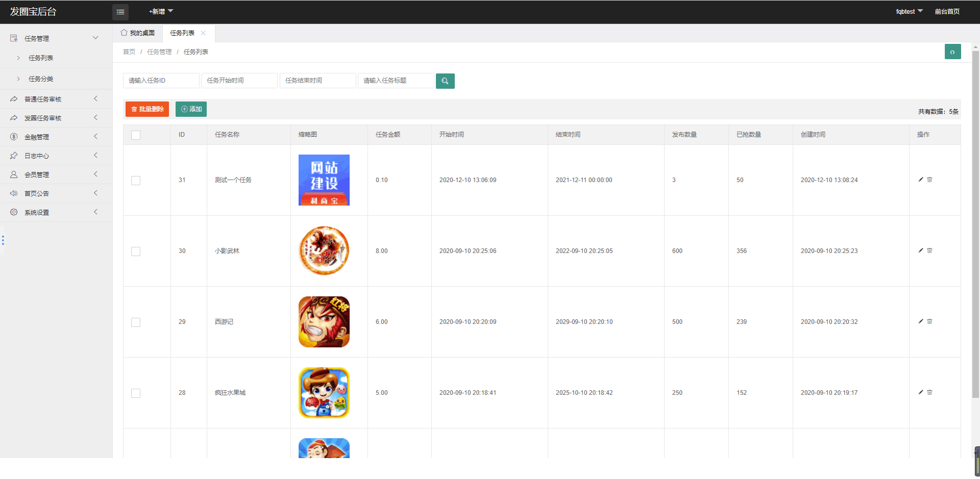Click the 发圈宝后台 logo title
The image size is (980, 479).
(x=33, y=11)
